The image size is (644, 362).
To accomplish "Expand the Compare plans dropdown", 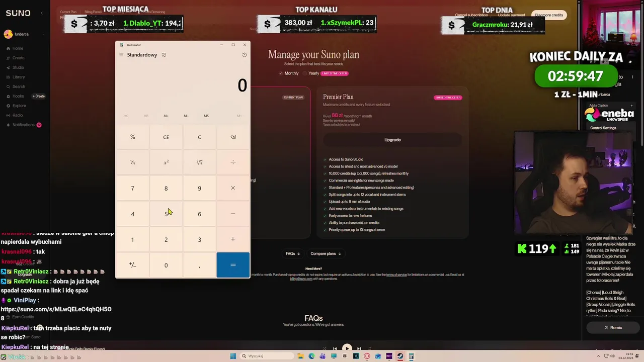I will (326, 253).
